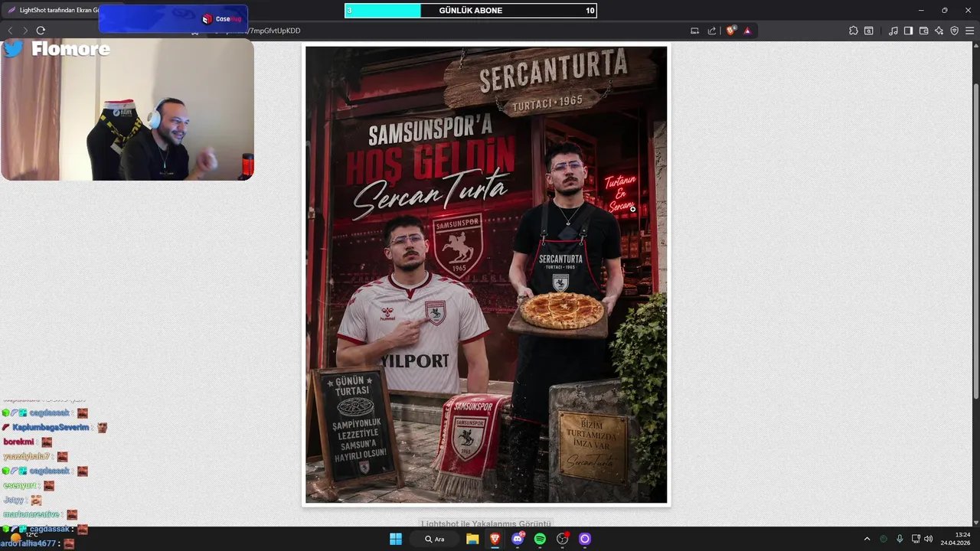
Task: Click chat username yaazdybala7
Action: pos(26,456)
